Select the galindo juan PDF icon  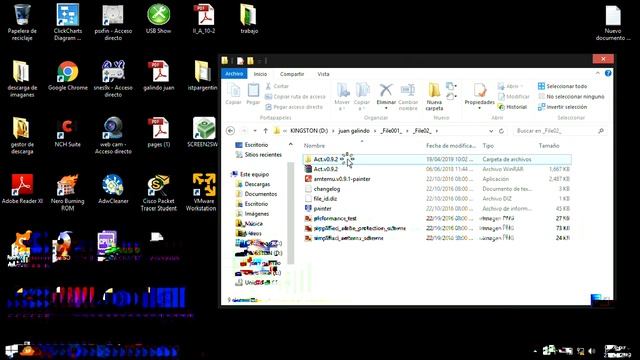click(158, 76)
